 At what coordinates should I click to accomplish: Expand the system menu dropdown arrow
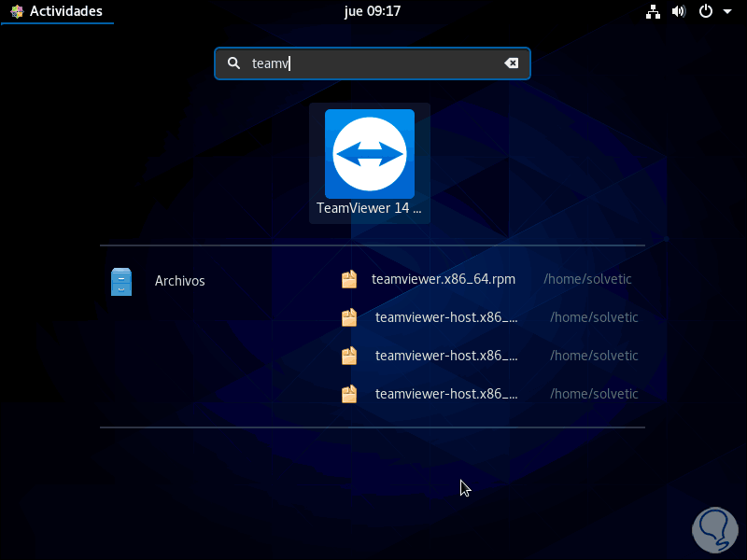pyautogui.click(x=727, y=11)
